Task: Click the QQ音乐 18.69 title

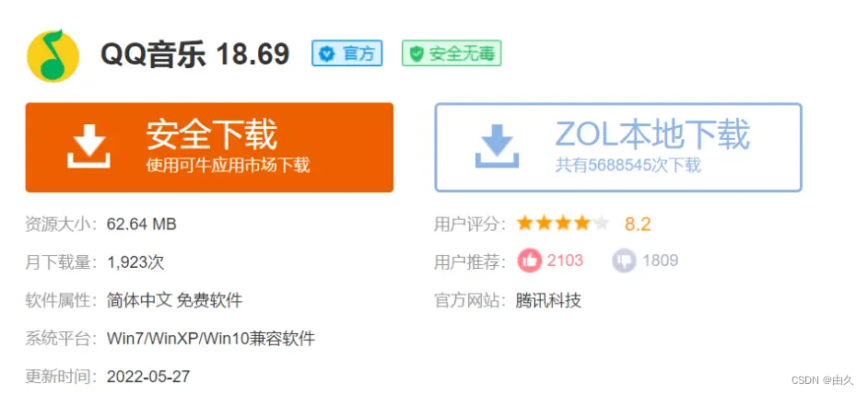Action: [x=194, y=54]
